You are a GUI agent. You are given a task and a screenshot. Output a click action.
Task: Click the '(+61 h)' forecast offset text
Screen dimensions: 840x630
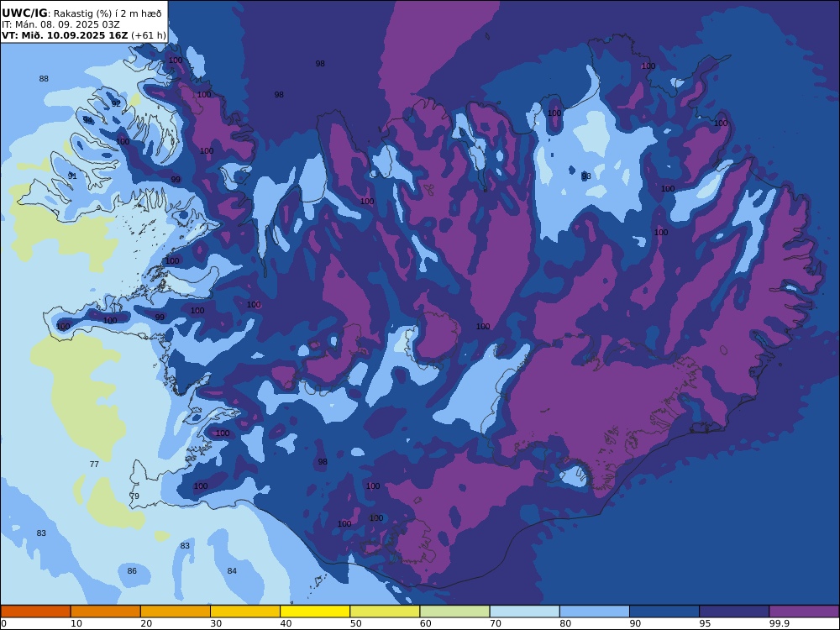(149, 36)
